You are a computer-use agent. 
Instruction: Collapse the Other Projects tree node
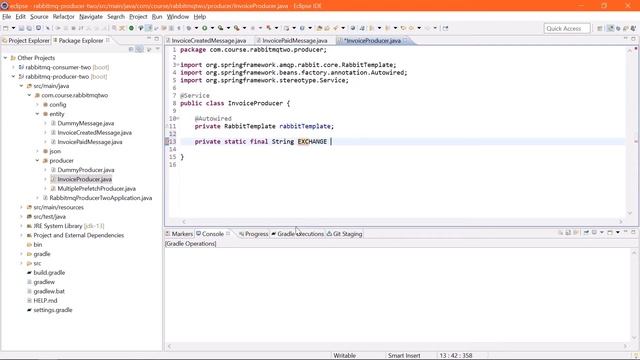[x=5, y=58]
